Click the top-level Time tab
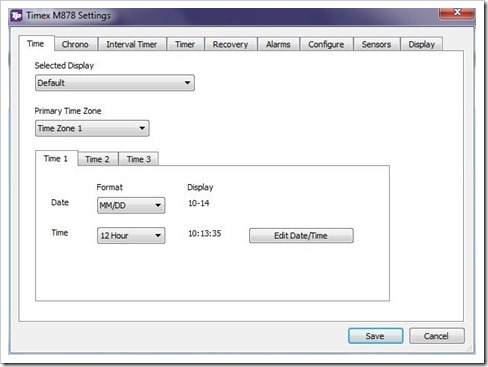488x367 pixels. [x=36, y=44]
